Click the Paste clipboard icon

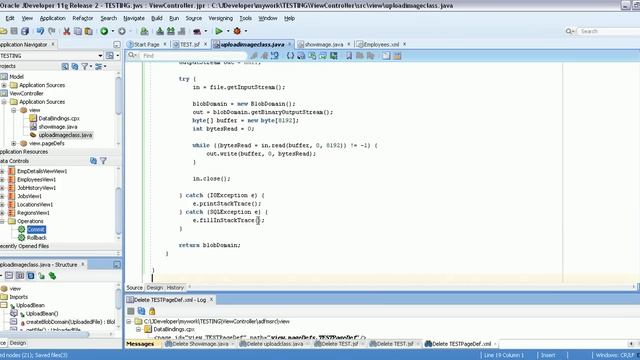88,31
